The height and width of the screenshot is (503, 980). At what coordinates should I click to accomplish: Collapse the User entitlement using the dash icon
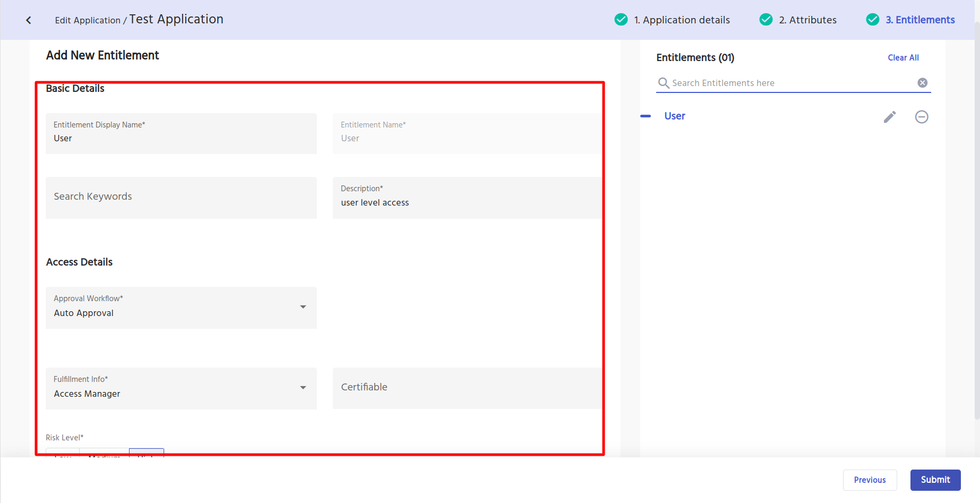pos(646,116)
